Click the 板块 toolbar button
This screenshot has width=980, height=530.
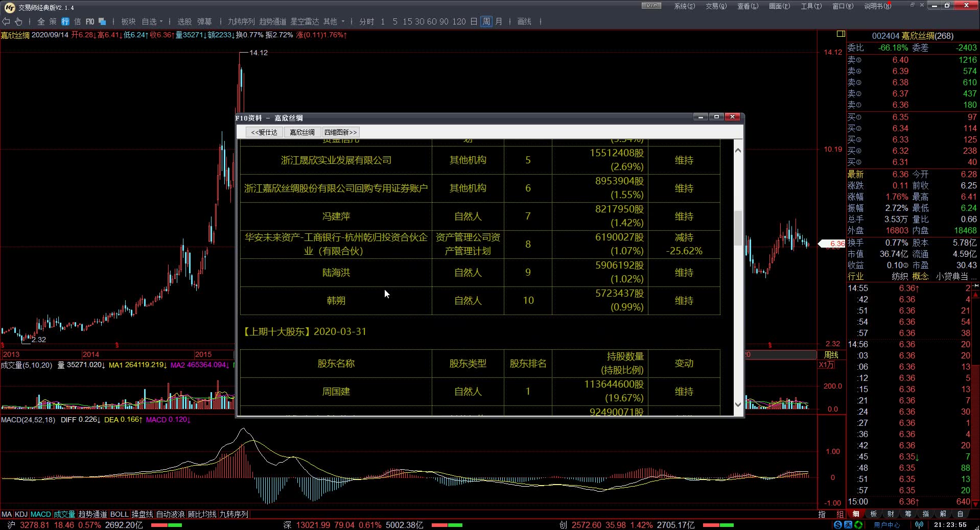[x=128, y=21]
